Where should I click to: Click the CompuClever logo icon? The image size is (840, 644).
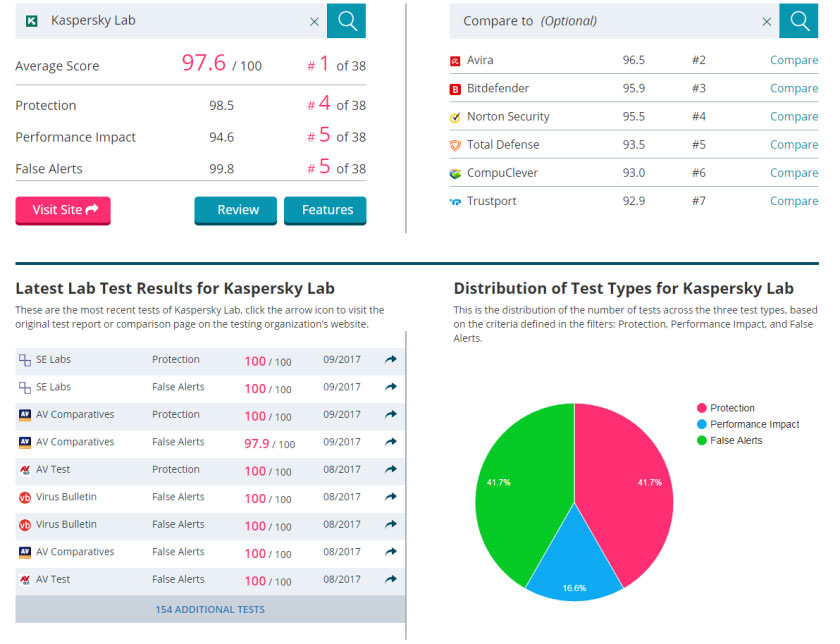click(x=455, y=174)
